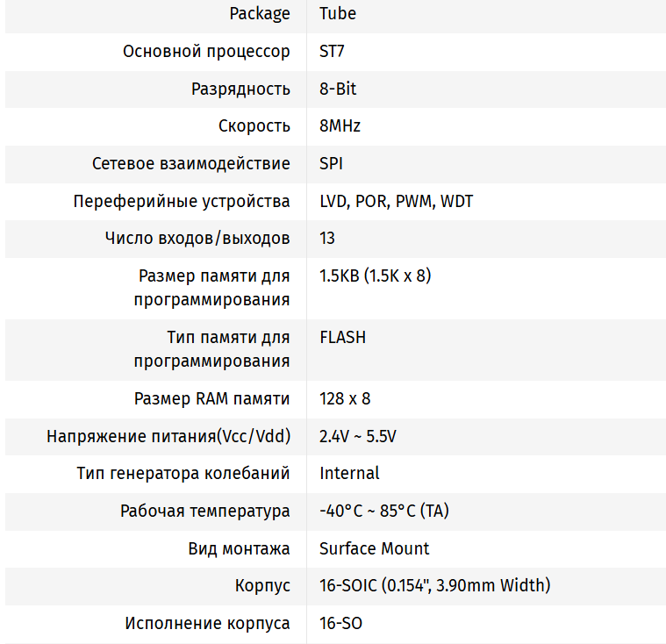Select the "Internal" oscillator type value

[349, 473]
